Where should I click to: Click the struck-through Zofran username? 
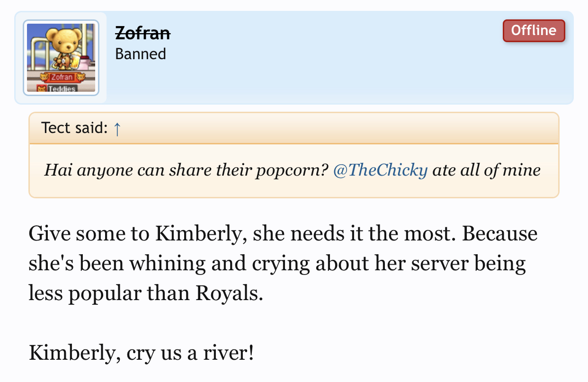(143, 33)
